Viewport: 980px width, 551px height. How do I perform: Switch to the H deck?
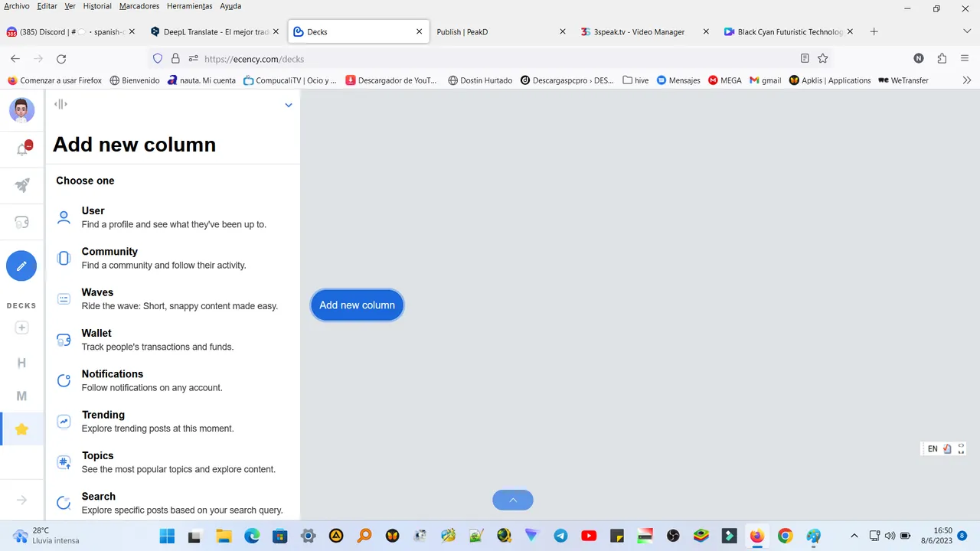21,363
